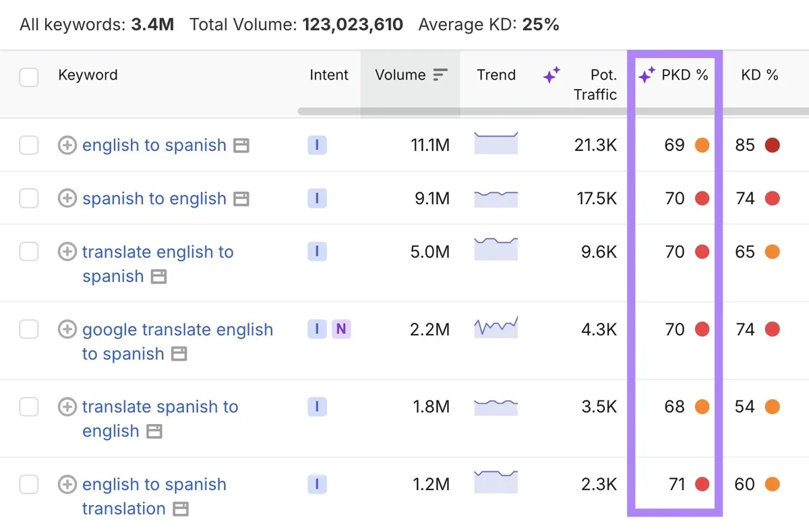Viewport: 809px width, 532px height.
Task: Check the box for 'english to spanish'
Action: [x=29, y=145]
